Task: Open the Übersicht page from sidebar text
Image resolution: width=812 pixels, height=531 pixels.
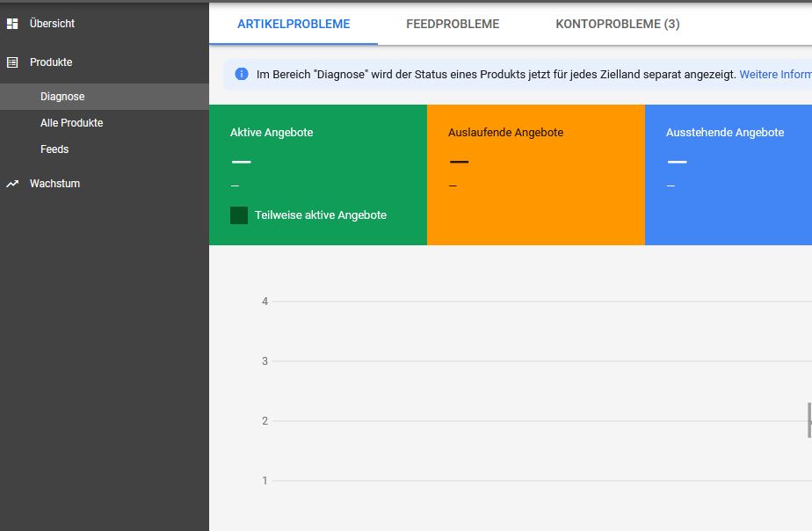Action: click(52, 24)
